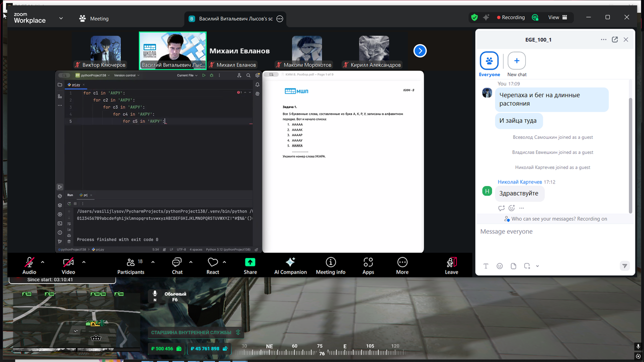
Task: Expand arrow next to React
Action: [224, 262]
